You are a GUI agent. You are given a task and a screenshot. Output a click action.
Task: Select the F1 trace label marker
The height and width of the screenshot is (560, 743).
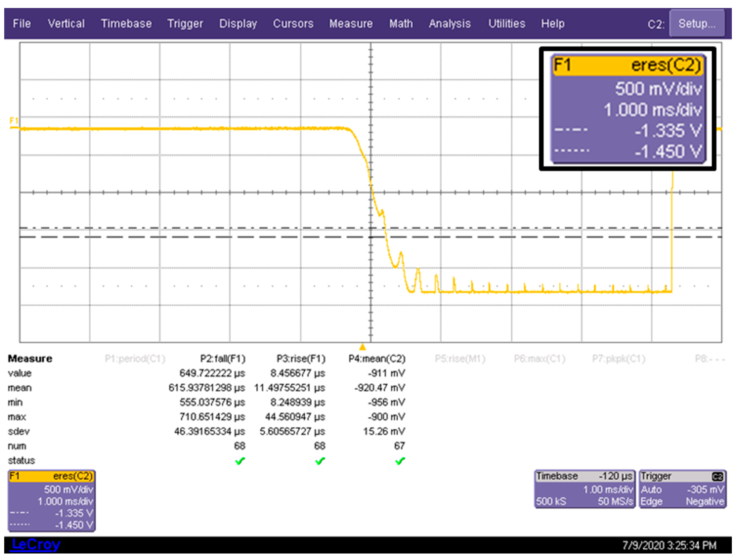pos(14,121)
